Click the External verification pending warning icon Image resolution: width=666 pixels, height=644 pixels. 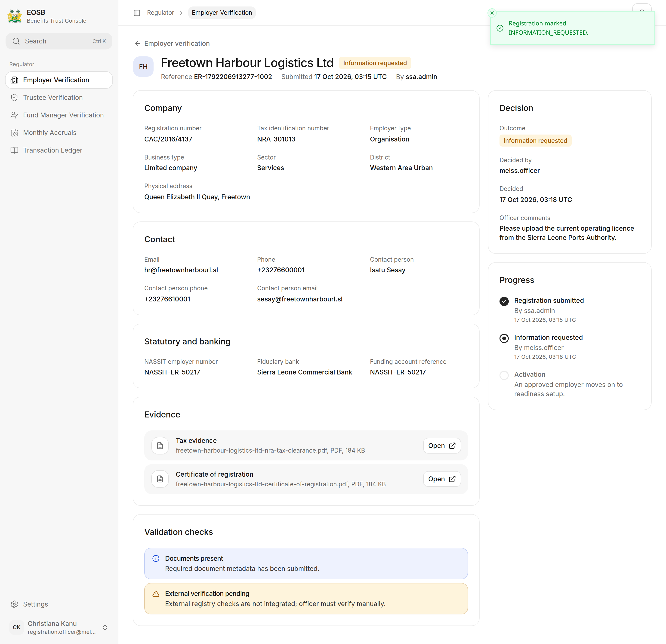click(156, 593)
